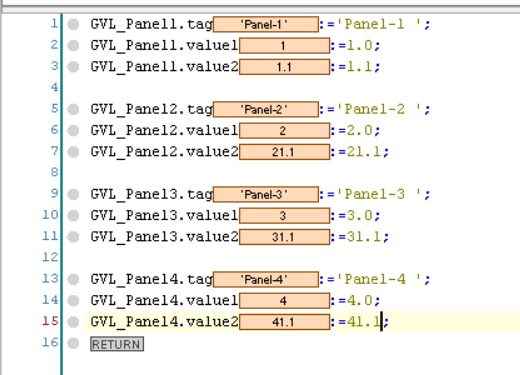Select the RETURN statement box
Viewport: 520px width, 375px height.
[x=117, y=344]
